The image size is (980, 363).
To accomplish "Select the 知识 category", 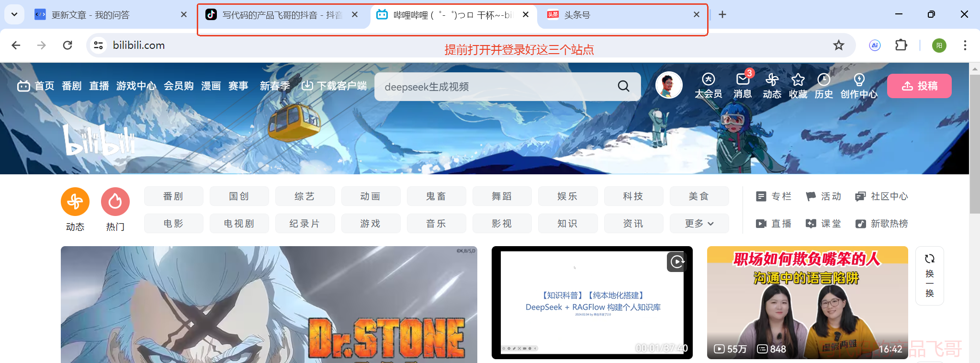I will [568, 224].
